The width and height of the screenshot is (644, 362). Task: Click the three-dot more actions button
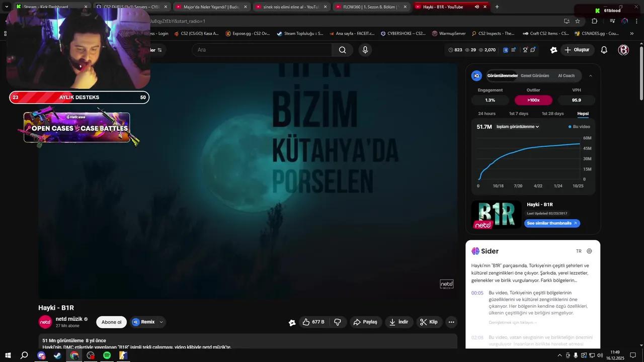(x=451, y=322)
